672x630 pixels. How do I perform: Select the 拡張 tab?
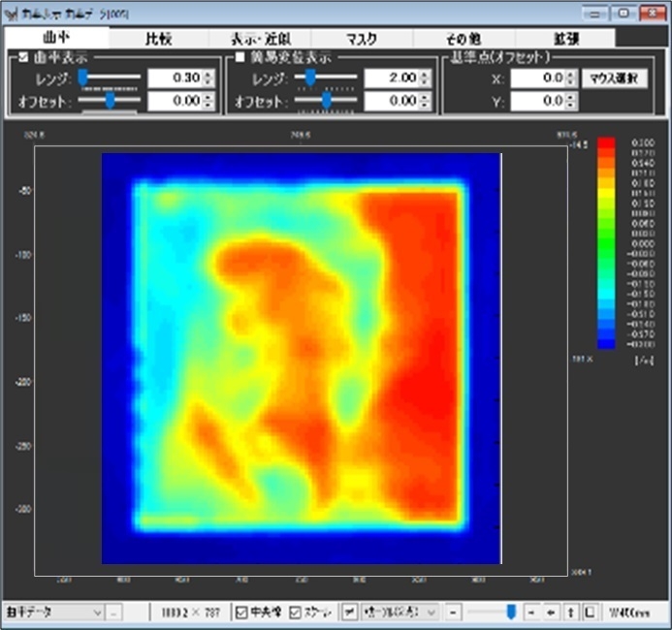click(x=563, y=39)
